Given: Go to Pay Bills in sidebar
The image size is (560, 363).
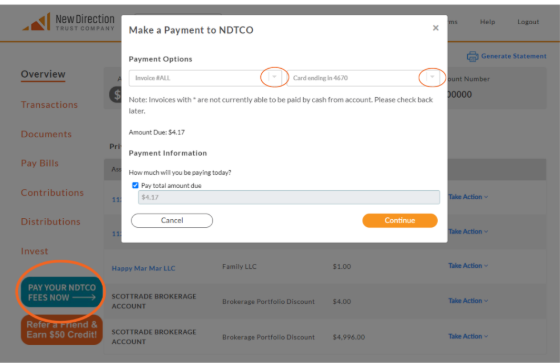Looking at the screenshot, I should (x=40, y=163).
